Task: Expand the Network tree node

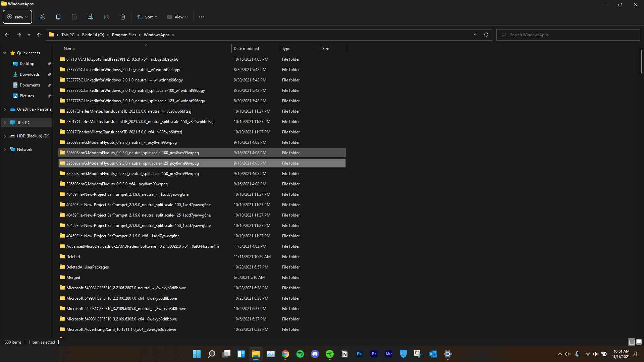Action: [x=5, y=149]
